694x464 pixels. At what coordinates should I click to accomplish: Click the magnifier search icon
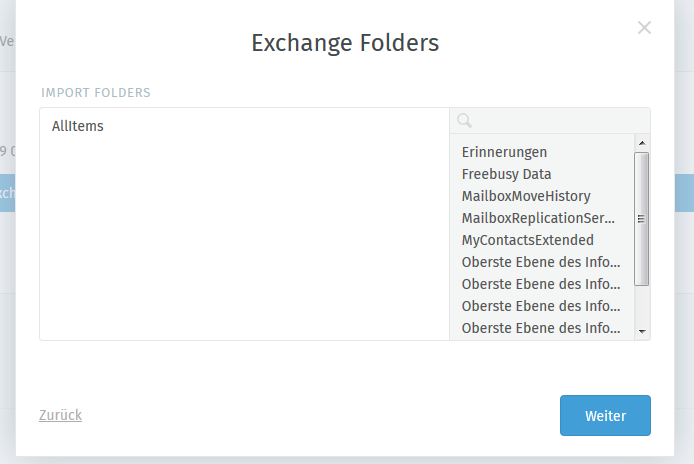[464, 120]
